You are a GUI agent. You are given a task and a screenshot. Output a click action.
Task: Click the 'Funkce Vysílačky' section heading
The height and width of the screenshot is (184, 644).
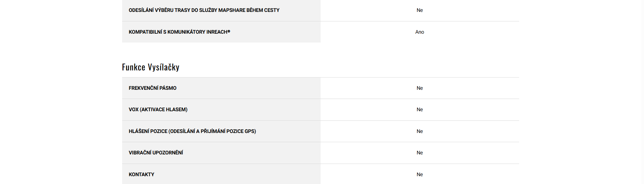[151, 67]
